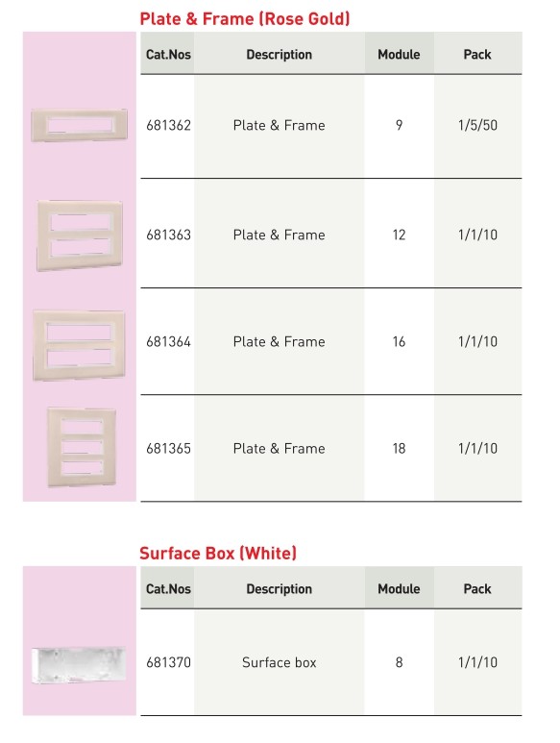Viewport: 560px width, 743px height.
Task: Select catalog number 681363
Action: (168, 235)
